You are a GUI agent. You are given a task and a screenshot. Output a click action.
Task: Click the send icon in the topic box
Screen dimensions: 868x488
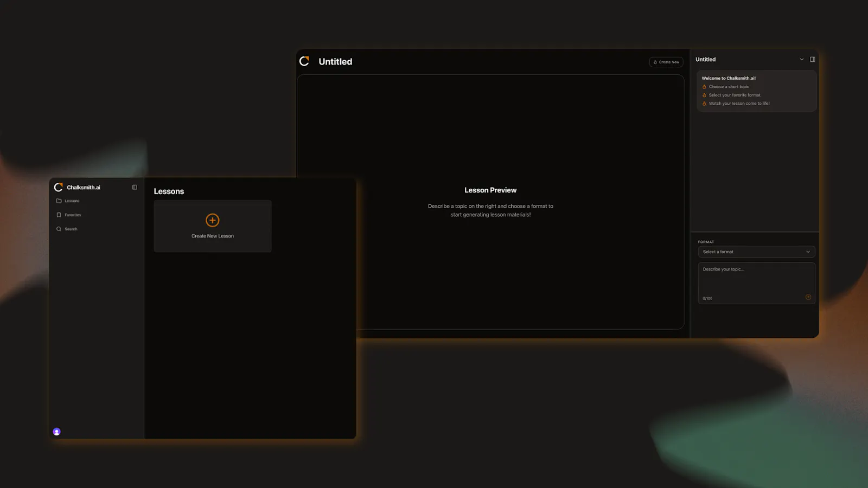[x=808, y=297]
